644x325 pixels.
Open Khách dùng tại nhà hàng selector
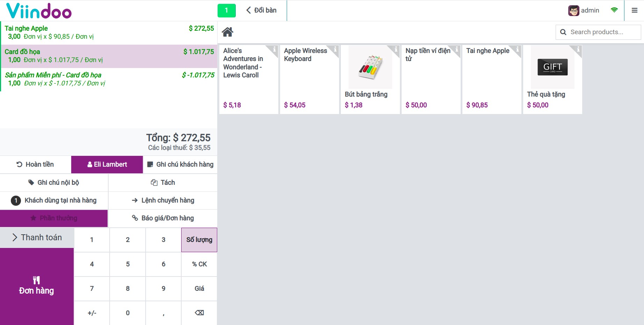[x=54, y=201]
